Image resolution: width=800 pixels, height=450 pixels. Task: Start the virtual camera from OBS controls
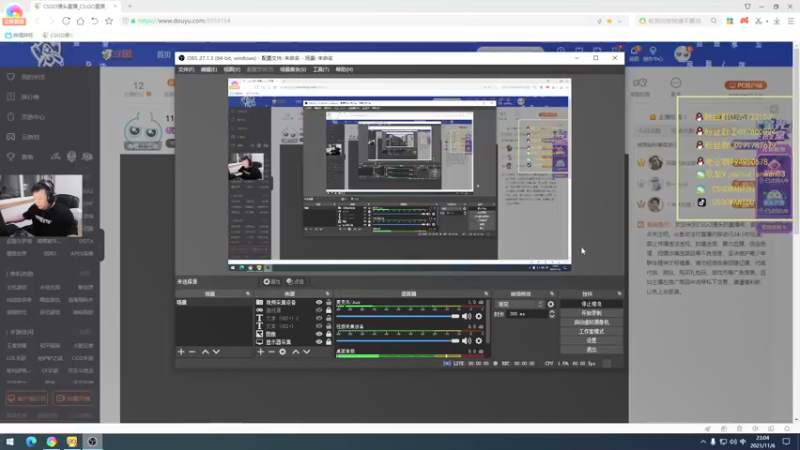[591, 322]
